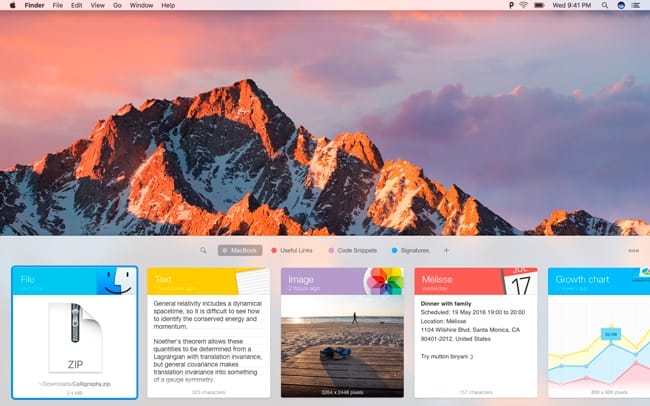Switch to the Useful Links pinboard
Viewport: 650px width, 406px height.
tap(297, 250)
